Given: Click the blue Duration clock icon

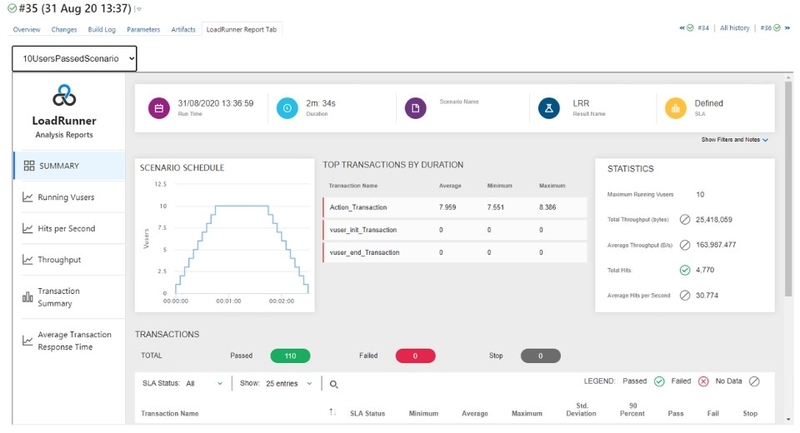Looking at the screenshot, I should (x=287, y=108).
